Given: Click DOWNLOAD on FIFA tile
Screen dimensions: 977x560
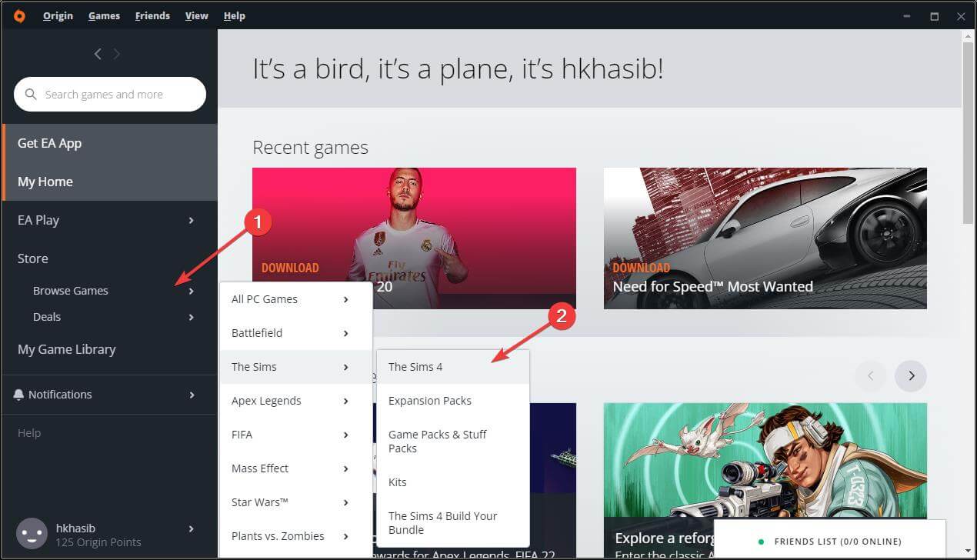Looking at the screenshot, I should [x=290, y=268].
